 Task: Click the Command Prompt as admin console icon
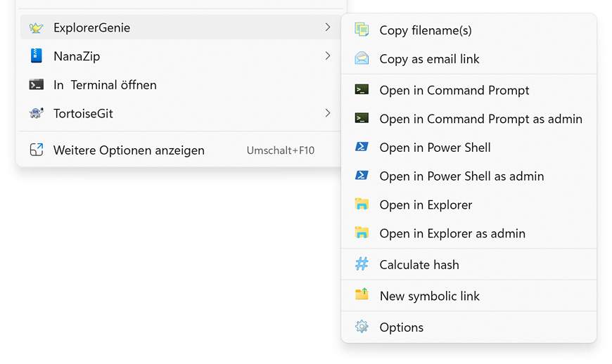362,118
